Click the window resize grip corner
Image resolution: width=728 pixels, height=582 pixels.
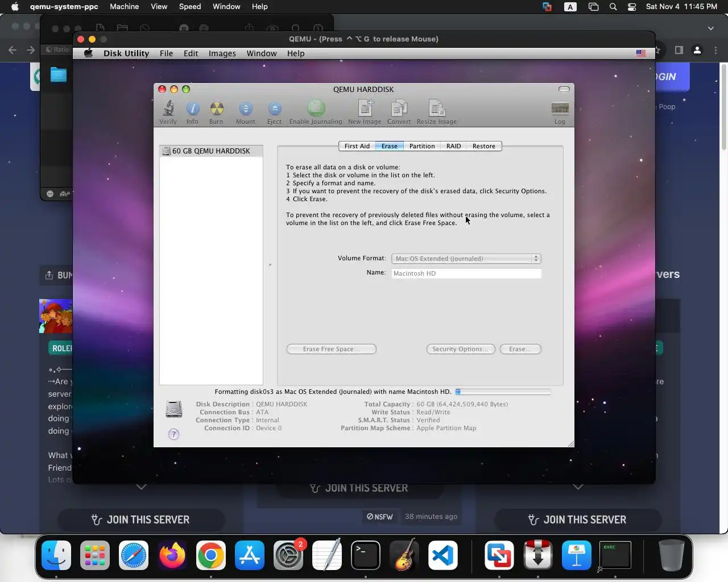(570, 443)
